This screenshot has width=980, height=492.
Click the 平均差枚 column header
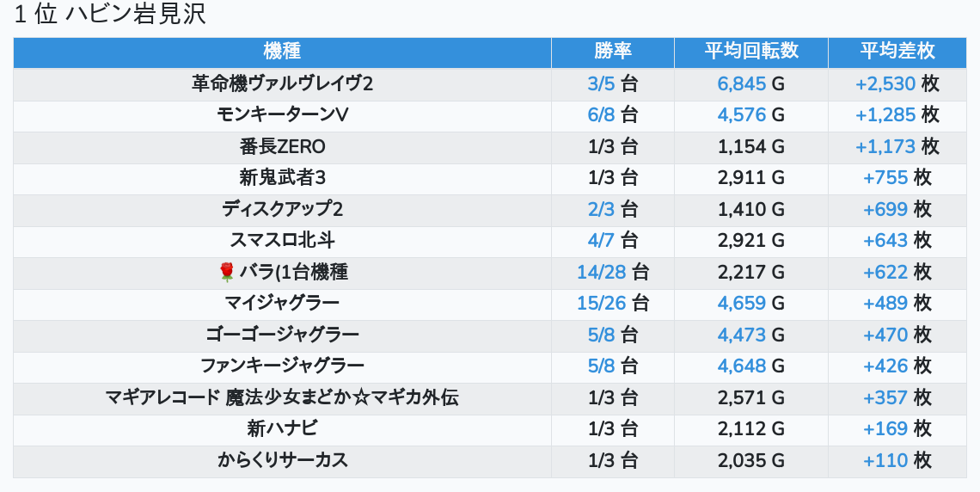pyautogui.click(x=897, y=52)
